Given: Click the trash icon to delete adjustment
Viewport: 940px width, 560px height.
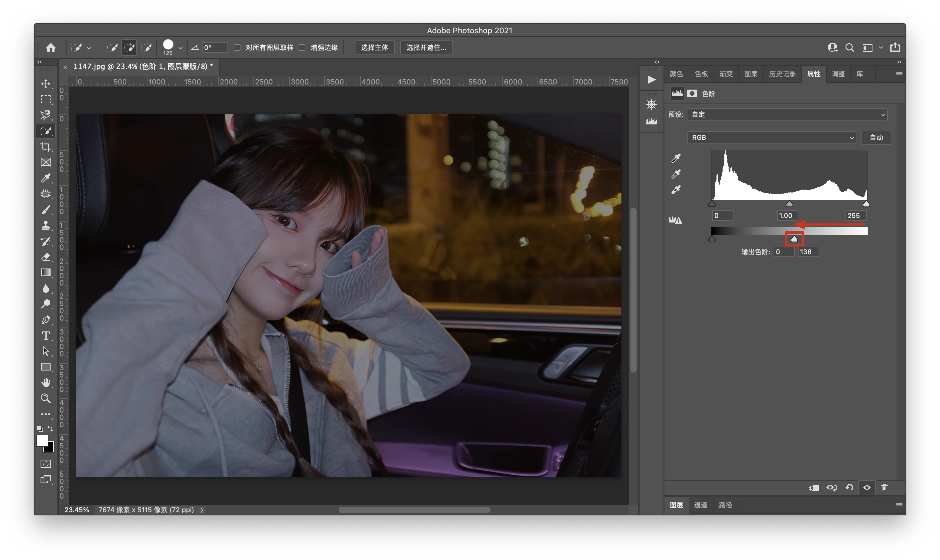Looking at the screenshot, I should 884,488.
